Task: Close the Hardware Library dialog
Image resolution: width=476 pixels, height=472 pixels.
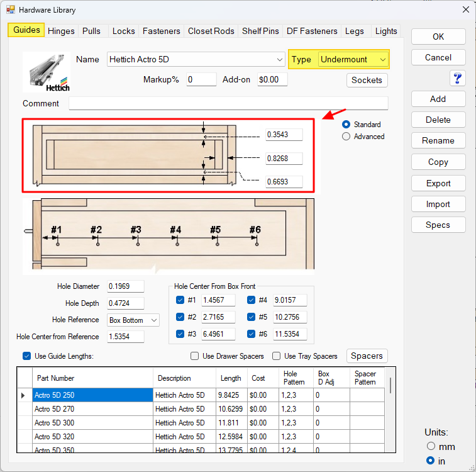Action: click(465, 9)
